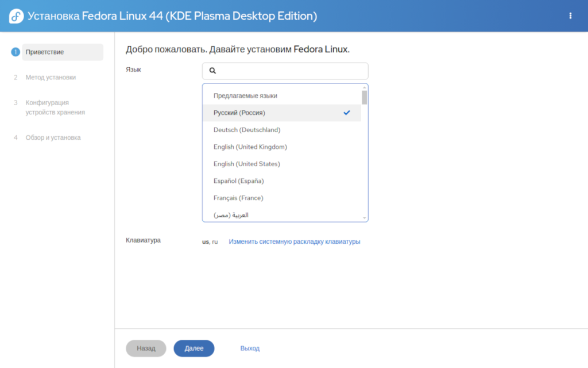Select Deutsch (Deutschland) language
Image resolution: width=588 pixels, height=368 pixels.
(281, 130)
